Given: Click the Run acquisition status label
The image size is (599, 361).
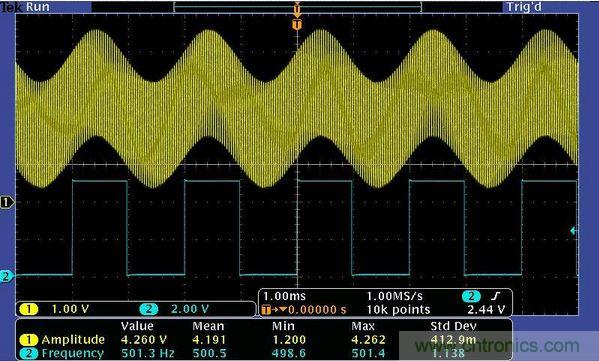Looking at the screenshot, I should [37, 6].
